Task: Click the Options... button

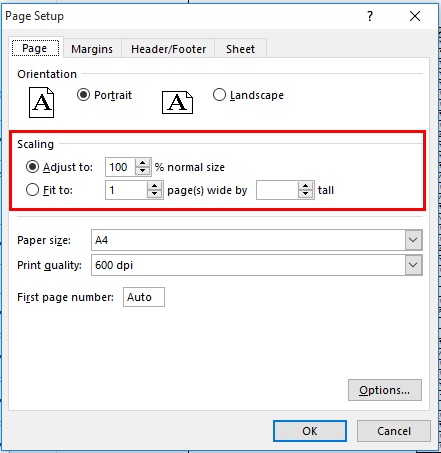Action: click(385, 390)
